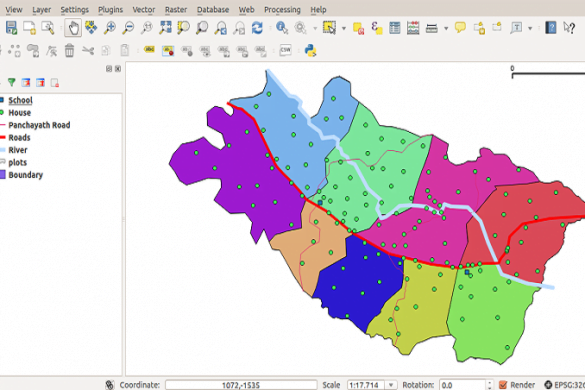Click the Zoom Full extent icon
Viewport: 585px width, 390px height.
(x=165, y=28)
